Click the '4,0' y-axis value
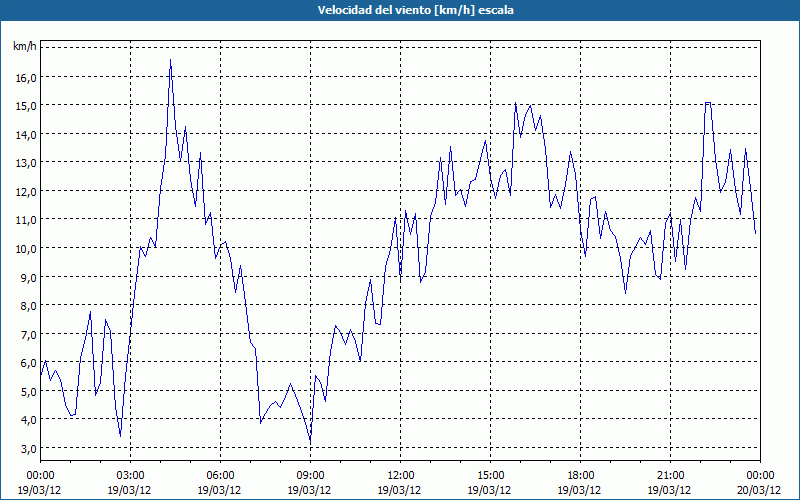Image resolution: width=800 pixels, height=500 pixels. coord(28,420)
